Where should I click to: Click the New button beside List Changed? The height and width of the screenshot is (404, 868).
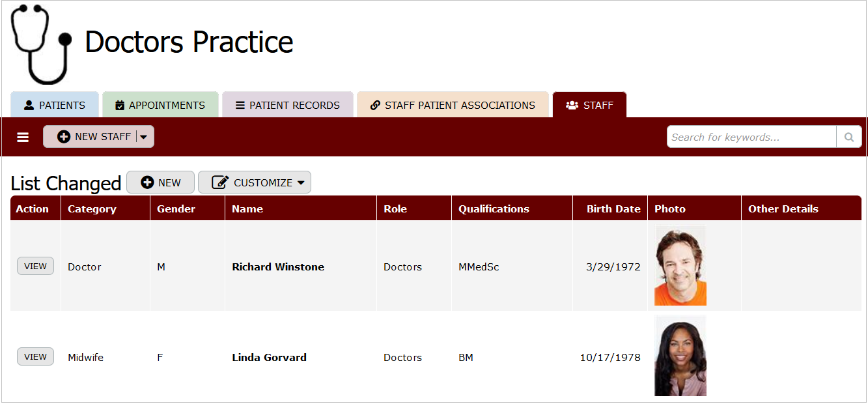(161, 183)
